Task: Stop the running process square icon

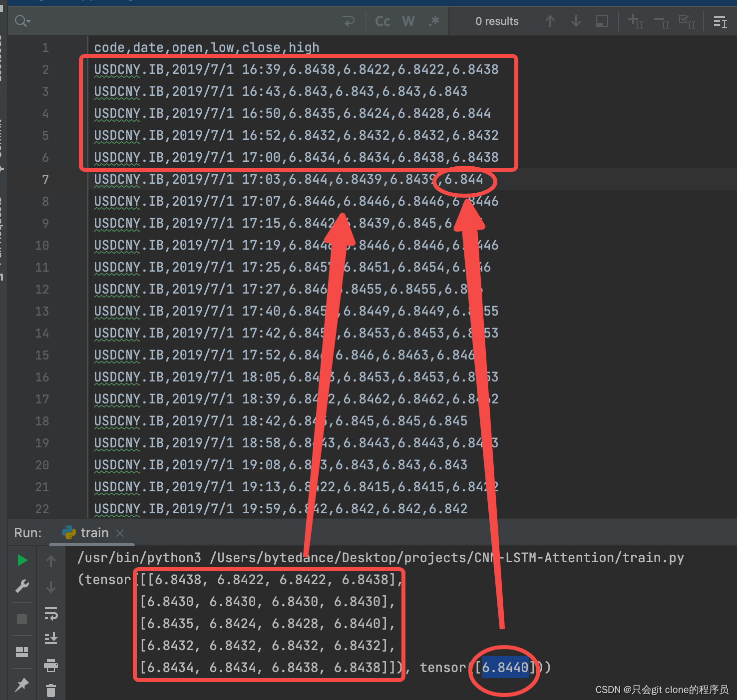Action: [x=22, y=619]
